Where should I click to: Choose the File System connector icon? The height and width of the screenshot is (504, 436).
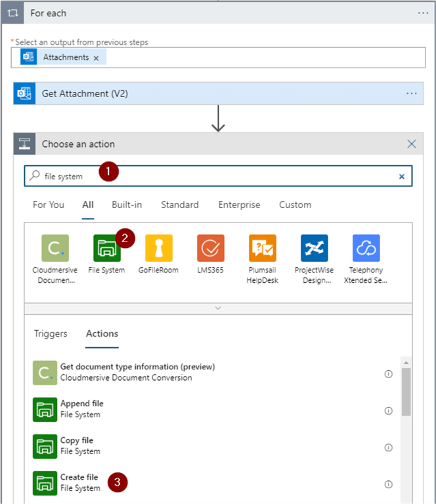tap(106, 248)
